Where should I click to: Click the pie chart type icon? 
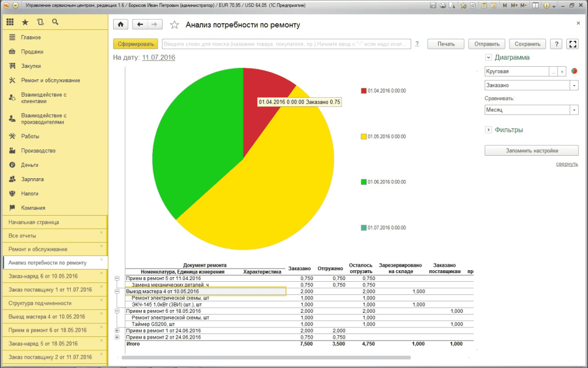pos(574,71)
